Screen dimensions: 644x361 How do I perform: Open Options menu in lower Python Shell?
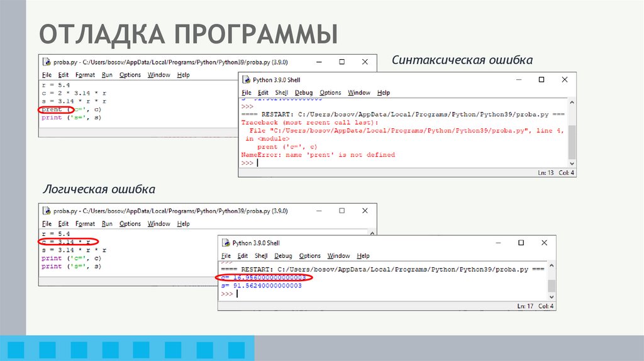click(309, 256)
